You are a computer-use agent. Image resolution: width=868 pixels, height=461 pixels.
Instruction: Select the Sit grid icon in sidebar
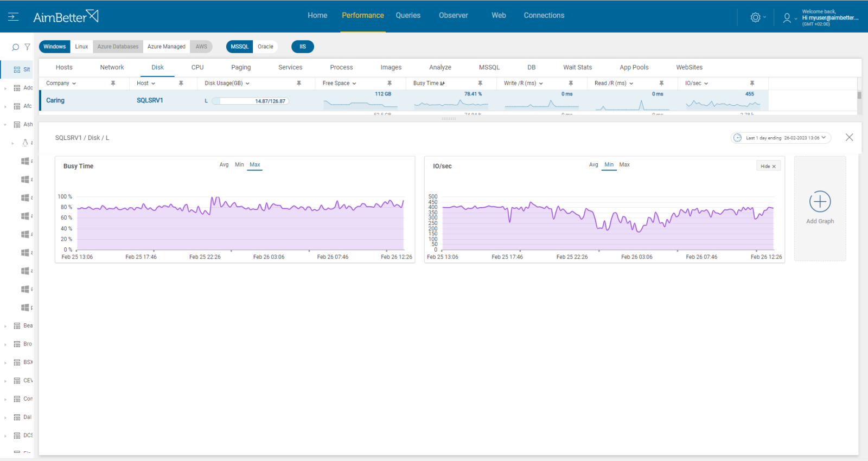point(17,69)
